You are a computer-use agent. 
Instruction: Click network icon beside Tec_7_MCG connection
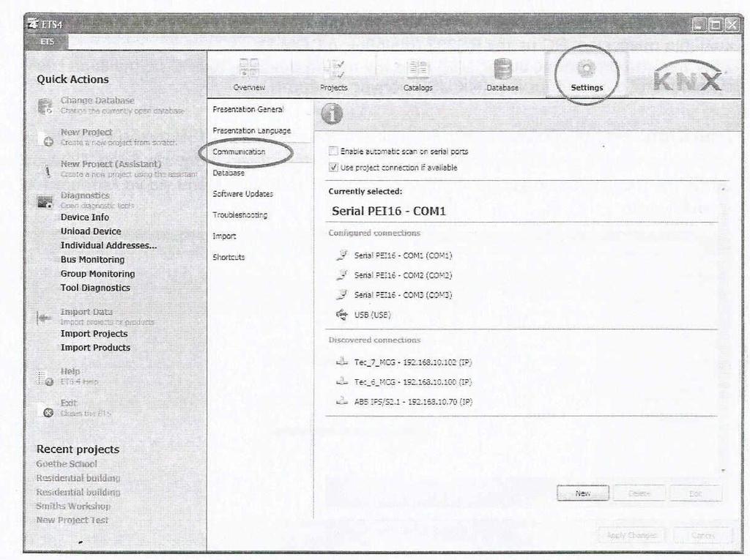[341, 362]
